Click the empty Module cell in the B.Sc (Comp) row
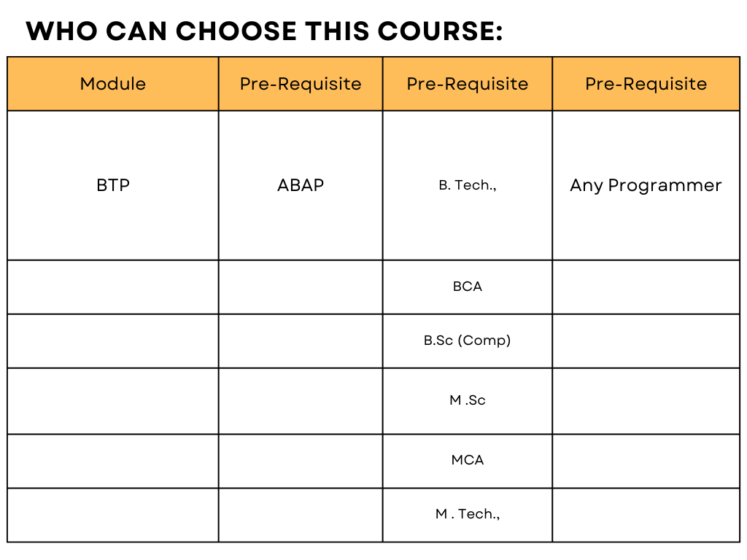The image size is (747, 560). click(x=113, y=341)
